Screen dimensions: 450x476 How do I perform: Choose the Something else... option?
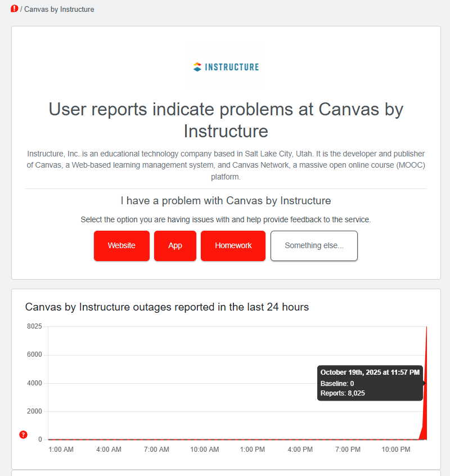click(x=314, y=245)
